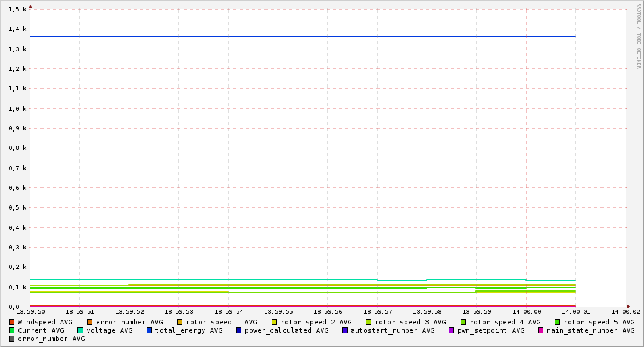Click the rotor speed 5 AVG legend swatch

tap(558, 322)
